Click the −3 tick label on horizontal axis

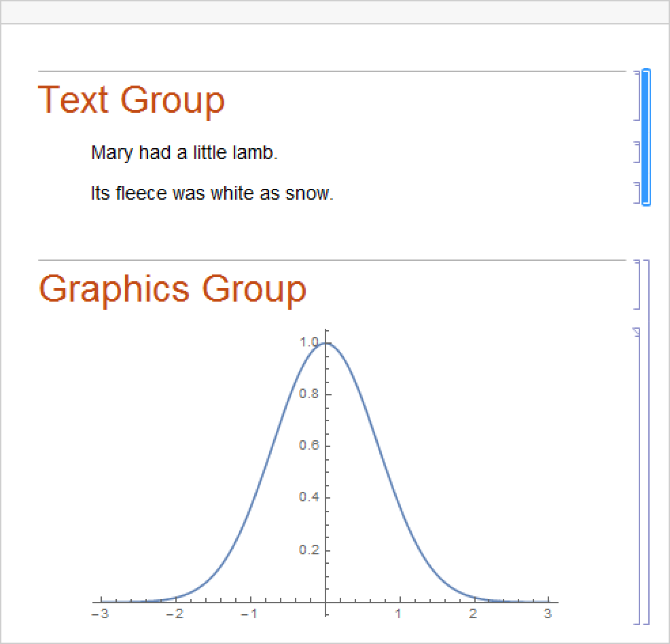coord(101,614)
